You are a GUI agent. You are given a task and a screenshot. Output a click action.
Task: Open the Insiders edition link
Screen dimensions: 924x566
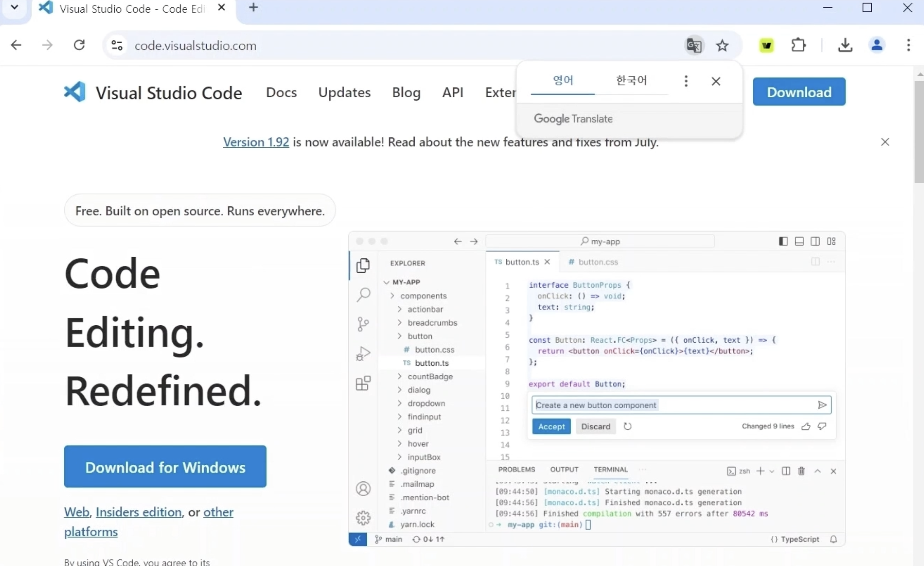[x=139, y=512]
